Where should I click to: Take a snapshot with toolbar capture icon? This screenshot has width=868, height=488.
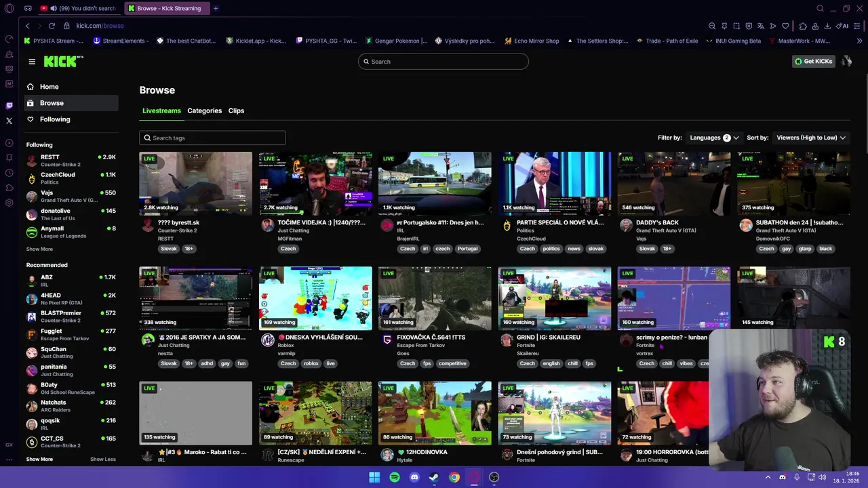[736, 26]
